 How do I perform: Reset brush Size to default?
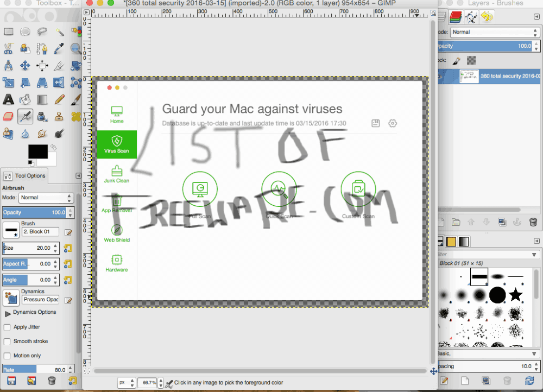(68, 248)
